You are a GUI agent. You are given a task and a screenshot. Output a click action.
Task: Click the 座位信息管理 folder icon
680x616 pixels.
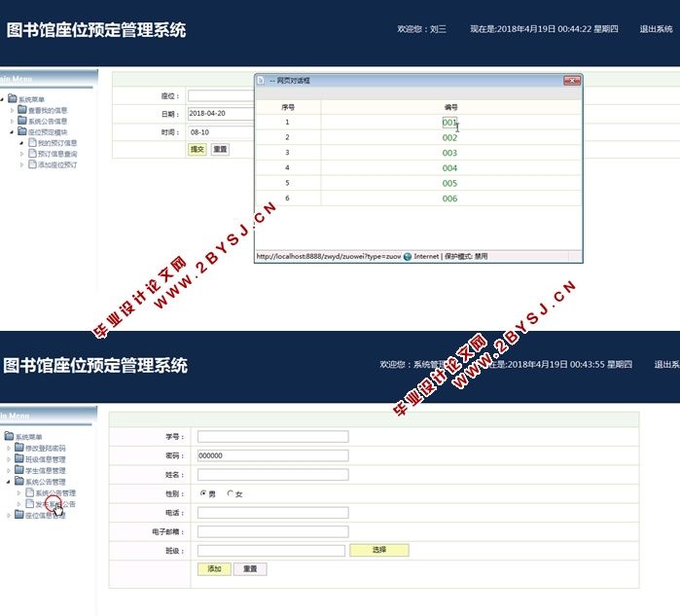tap(19, 515)
